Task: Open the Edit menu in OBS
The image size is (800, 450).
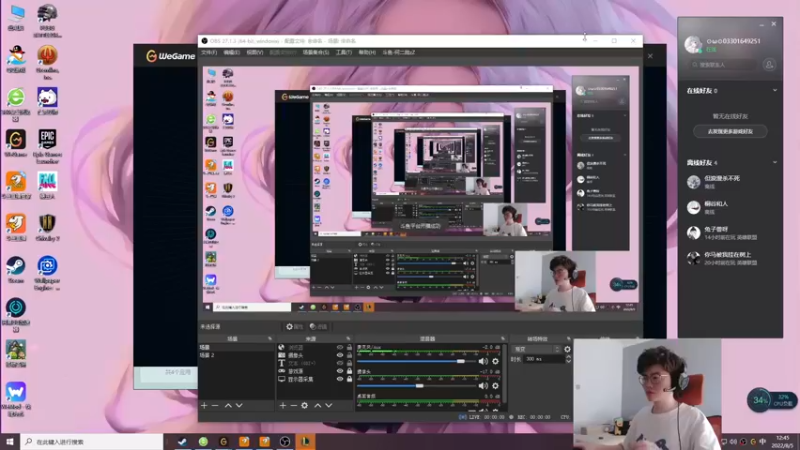Action: (232, 53)
